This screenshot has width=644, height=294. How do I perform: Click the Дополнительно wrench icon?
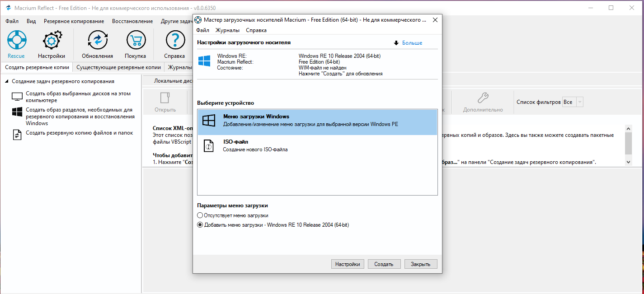[x=483, y=98]
